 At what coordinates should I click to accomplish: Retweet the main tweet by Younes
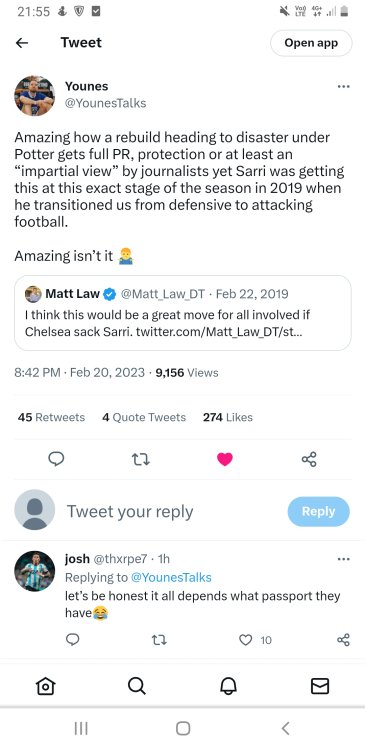tap(141, 460)
